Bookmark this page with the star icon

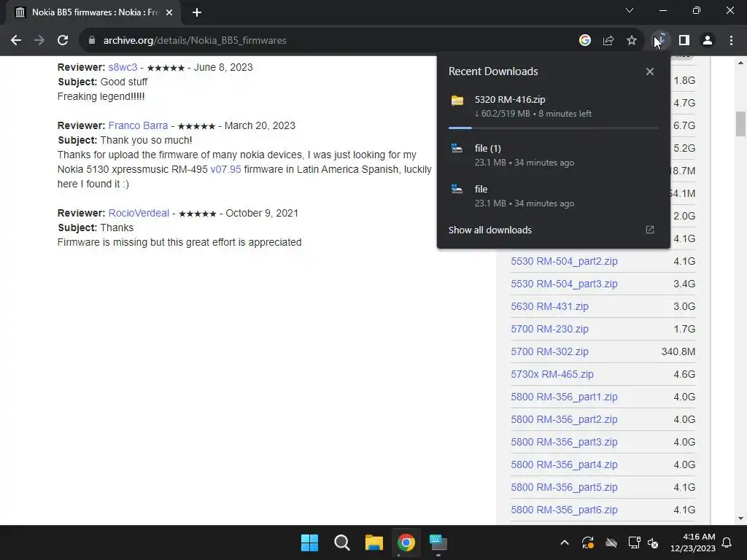pos(631,41)
